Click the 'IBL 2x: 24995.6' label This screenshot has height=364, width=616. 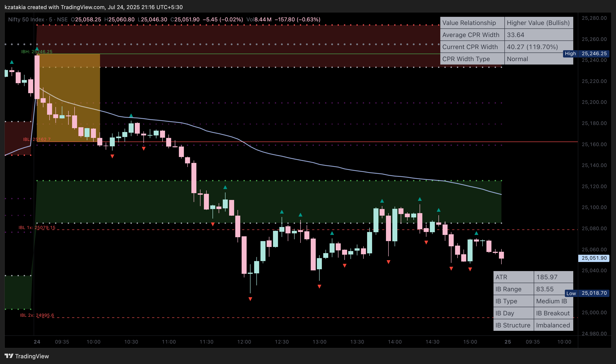(x=37, y=315)
